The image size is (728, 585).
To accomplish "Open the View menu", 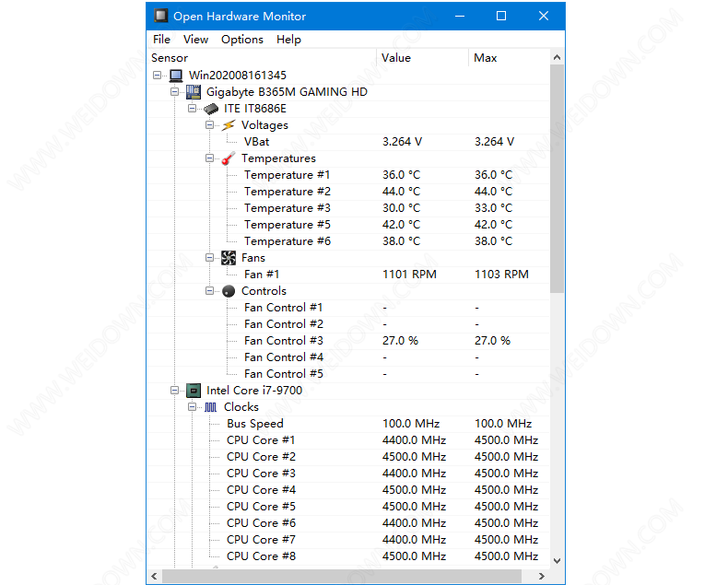I will [x=195, y=40].
